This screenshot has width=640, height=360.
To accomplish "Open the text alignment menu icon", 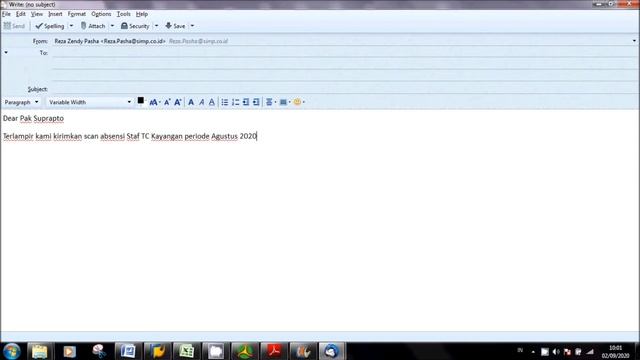I will click(x=270, y=102).
